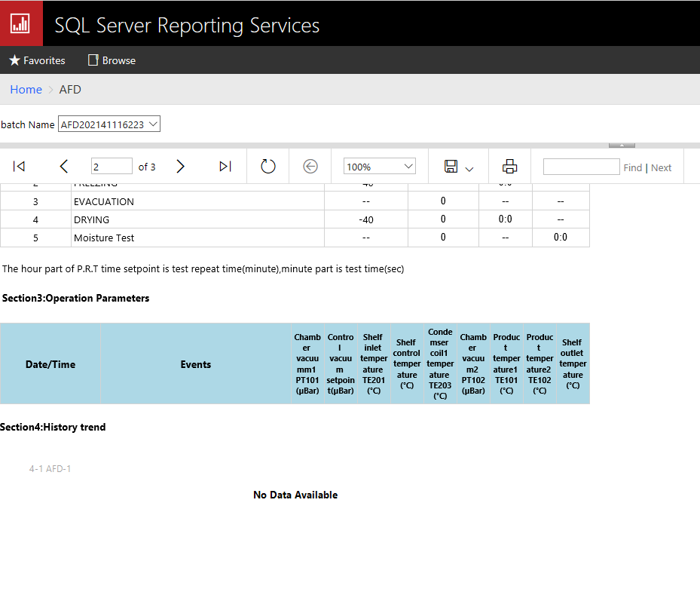Refresh the report
The image size is (700, 601).
267,167
